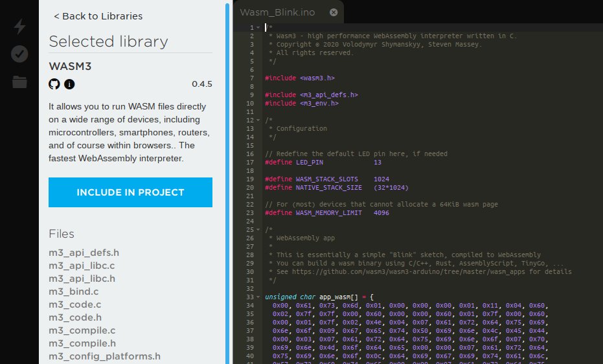Click the github.com/wasm3 URL in comment
This screenshot has width=603, height=364.
(x=409, y=272)
